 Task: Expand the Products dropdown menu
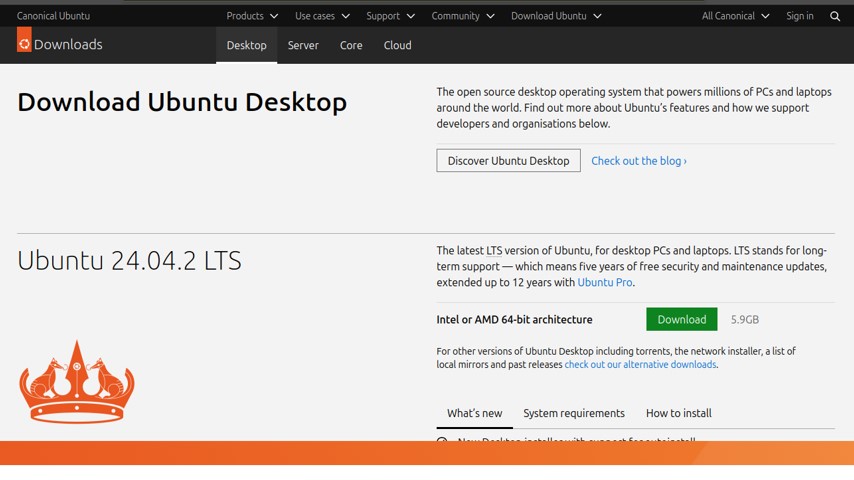tap(252, 16)
